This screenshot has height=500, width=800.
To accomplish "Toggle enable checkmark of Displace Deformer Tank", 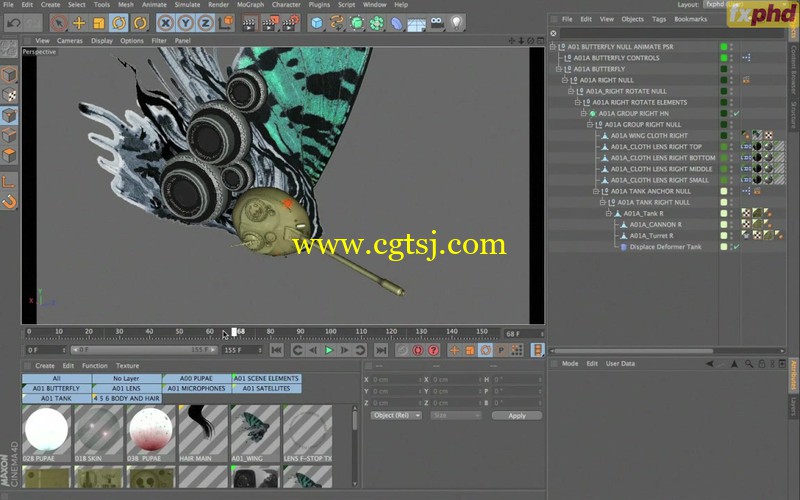I will pyautogui.click(x=736, y=247).
